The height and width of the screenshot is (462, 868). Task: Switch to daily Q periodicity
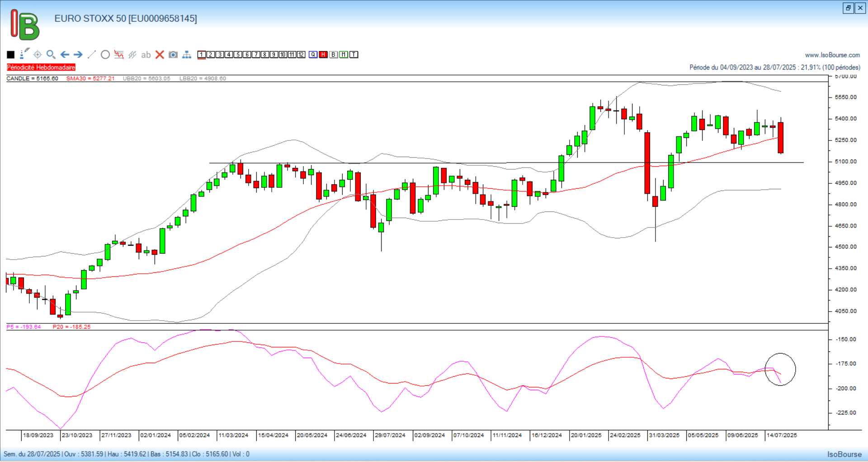pyautogui.click(x=313, y=55)
